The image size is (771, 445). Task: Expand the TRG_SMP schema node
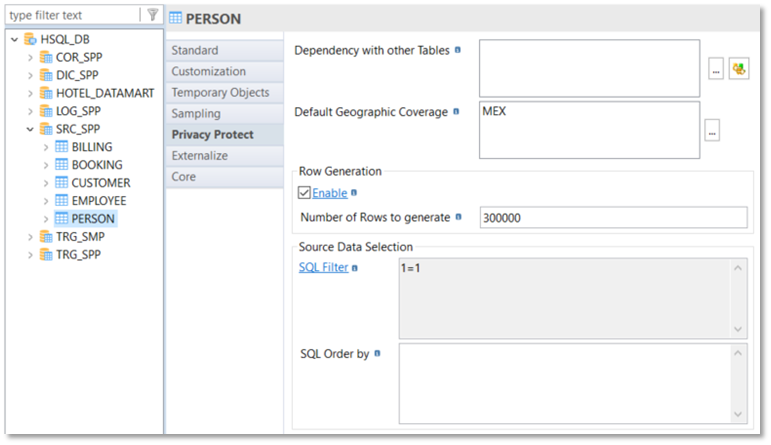(x=30, y=237)
